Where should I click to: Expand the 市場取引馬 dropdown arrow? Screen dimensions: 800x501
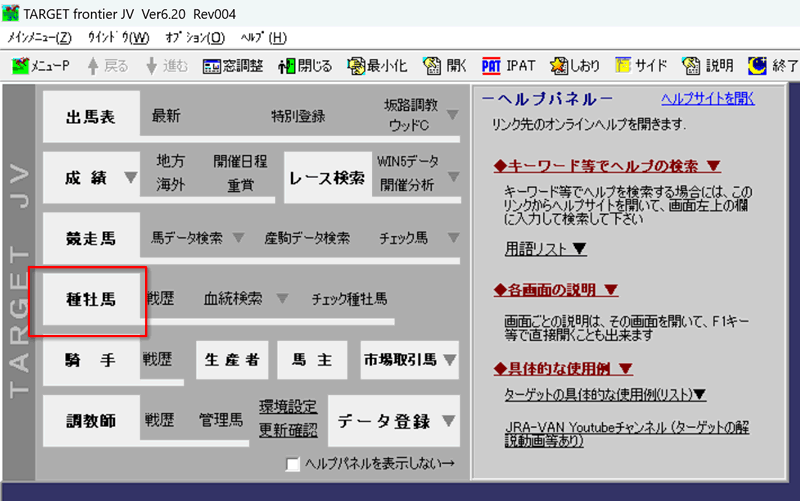click(x=449, y=360)
